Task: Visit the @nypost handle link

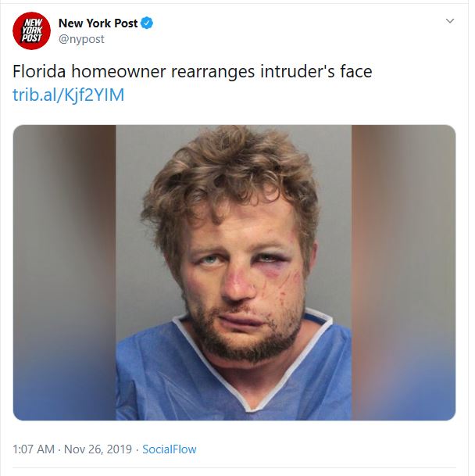Action: pyautogui.click(x=81, y=39)
